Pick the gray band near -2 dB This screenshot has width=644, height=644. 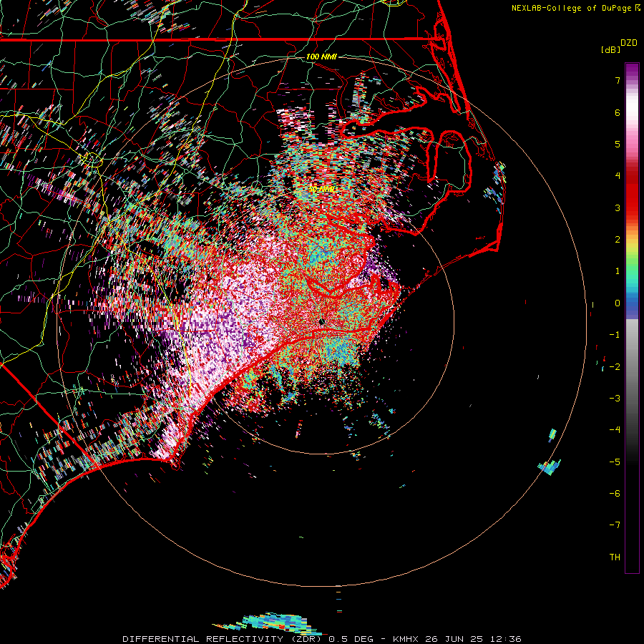click(x=632, y=366)
